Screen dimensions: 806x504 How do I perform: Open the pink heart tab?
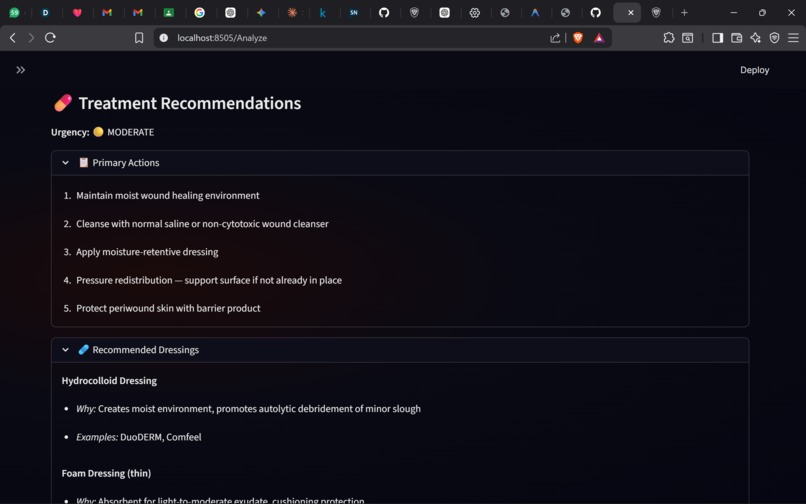click(x=77, y=13)
